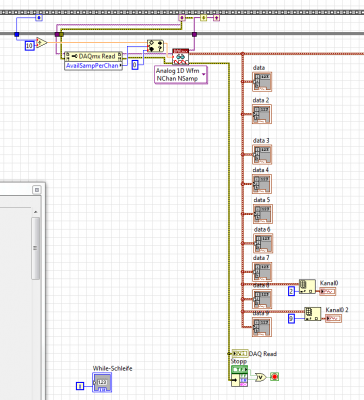Click the 'data 5' label text
Screen dimensions: 364x400
click(x=262, y=200)
